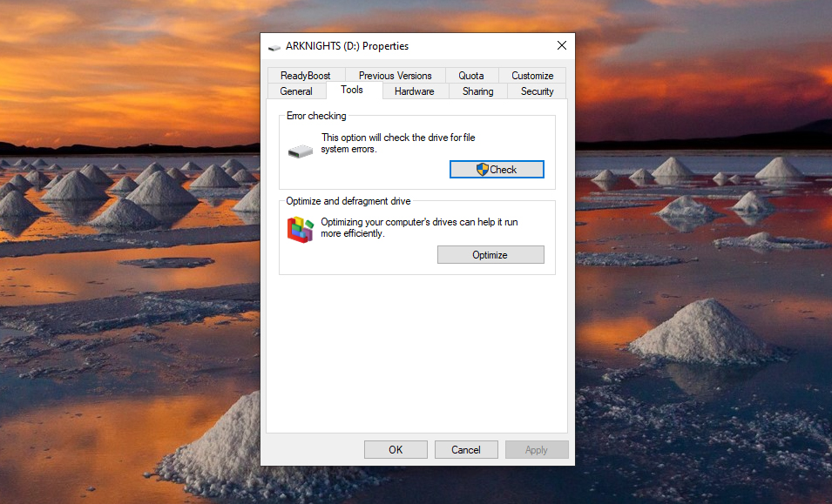This screenshot has height=504, width=832.
Task: Click the drive icon in the title bar
Action: [x=274, y=46]
